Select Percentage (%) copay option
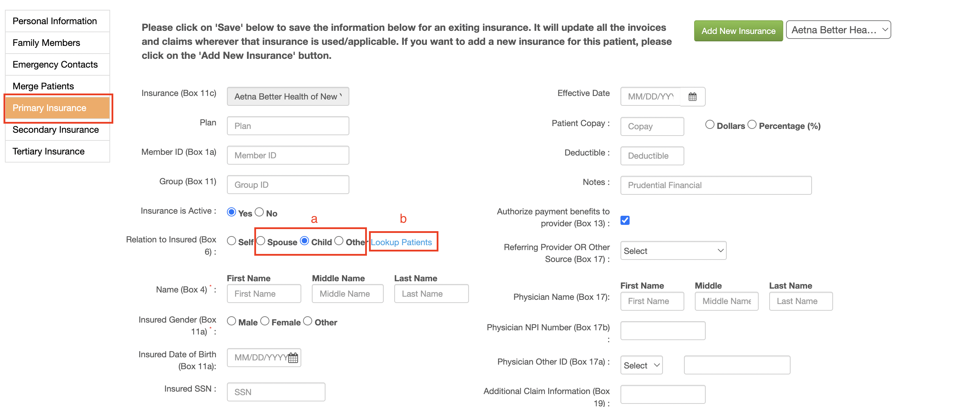This screenshot has height=407, width=980. pos(752,125)
